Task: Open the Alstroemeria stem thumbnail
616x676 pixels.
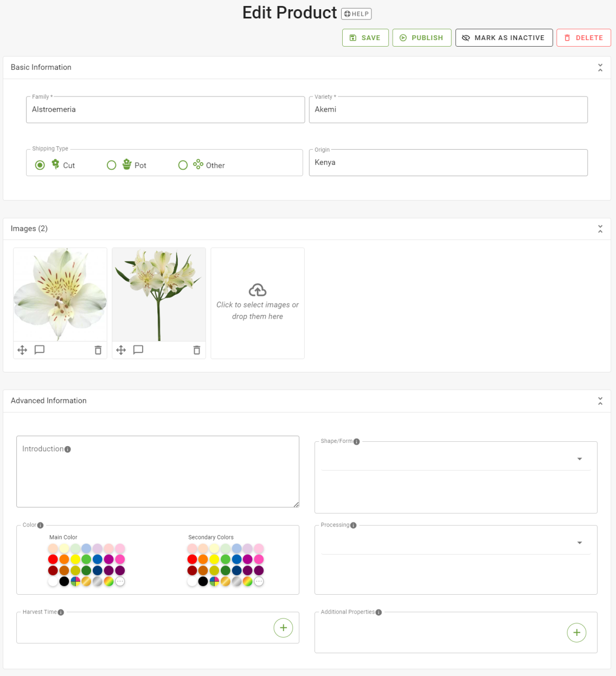Action: 159,294
